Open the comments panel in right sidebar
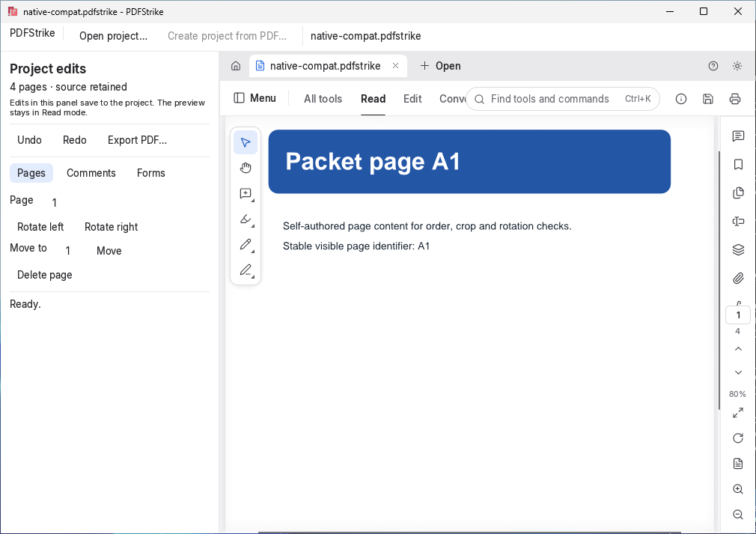This screenshot has height=534, width=756. (x=738, y=136)
